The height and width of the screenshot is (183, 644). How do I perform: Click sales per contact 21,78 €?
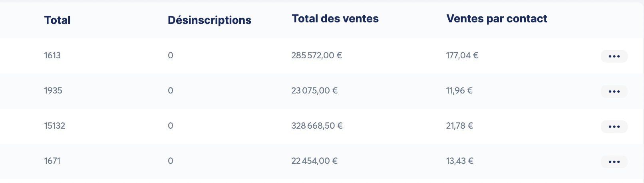(459, 126)
